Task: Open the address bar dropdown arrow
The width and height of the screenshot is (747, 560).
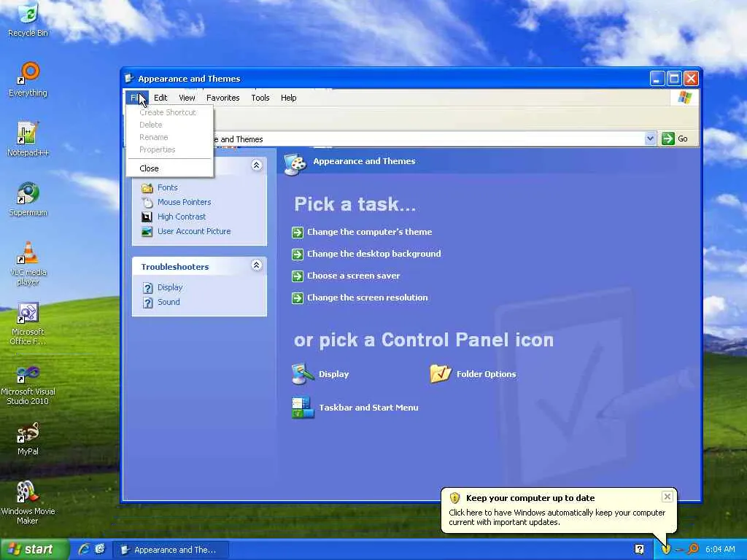Action: (650, 139)
